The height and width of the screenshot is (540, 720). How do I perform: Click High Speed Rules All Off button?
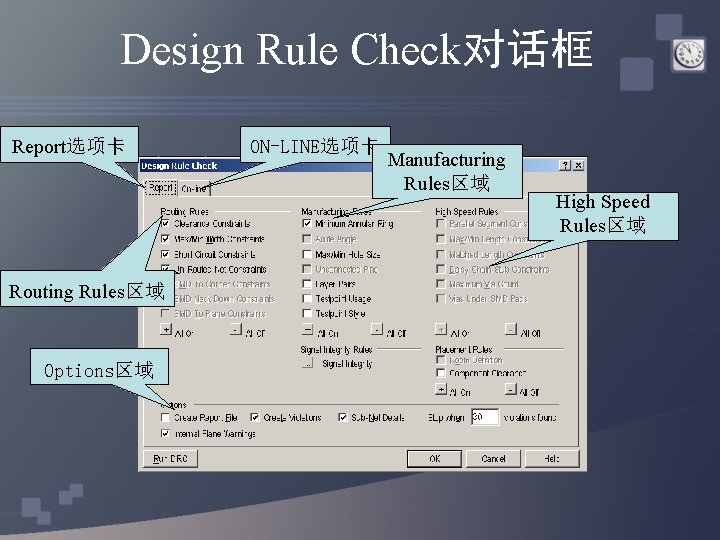point(511,329)
